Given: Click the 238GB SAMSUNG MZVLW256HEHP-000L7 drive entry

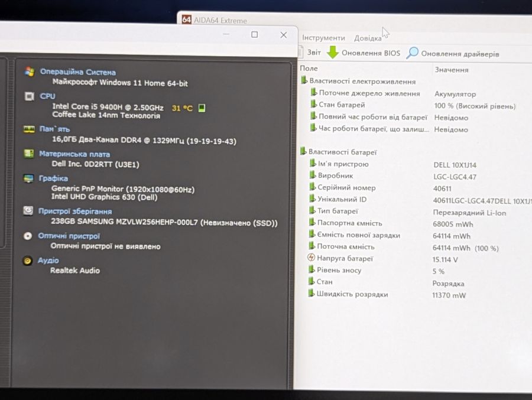Looking at the screenshot, I should 164,222.
